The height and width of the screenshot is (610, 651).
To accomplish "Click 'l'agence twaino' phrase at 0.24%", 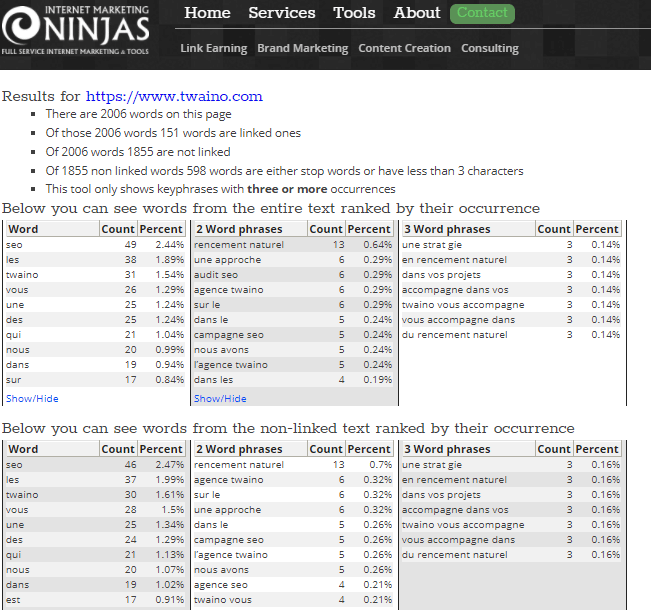I will (x=231, y=365).
